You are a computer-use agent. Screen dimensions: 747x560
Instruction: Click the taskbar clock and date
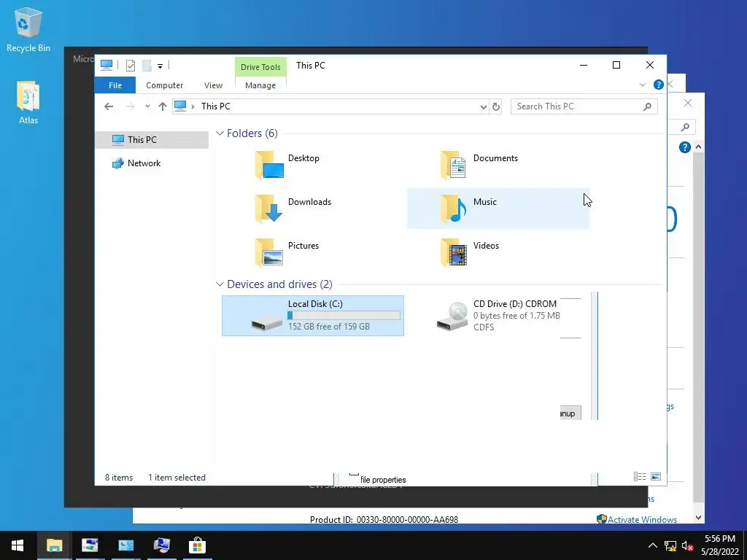pyautogui.click(x=719, y=545)
